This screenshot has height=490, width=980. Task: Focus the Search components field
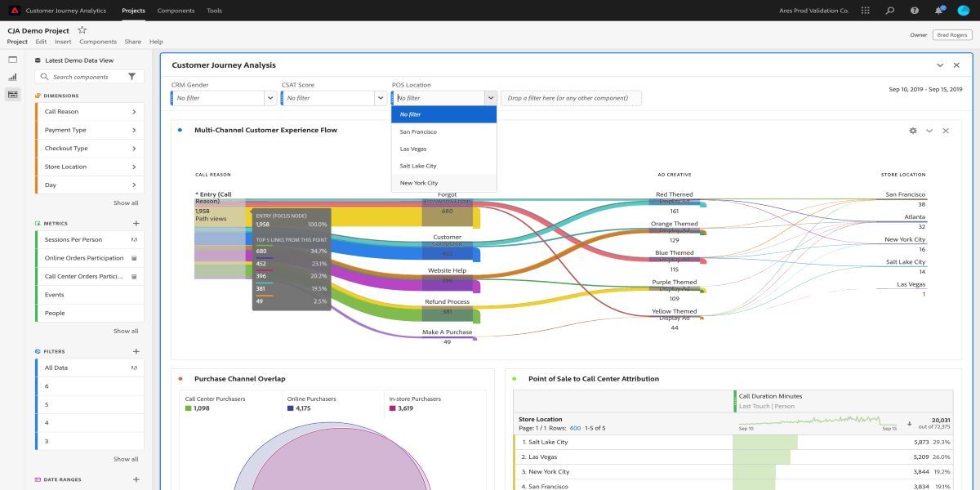tap(90, 77)
